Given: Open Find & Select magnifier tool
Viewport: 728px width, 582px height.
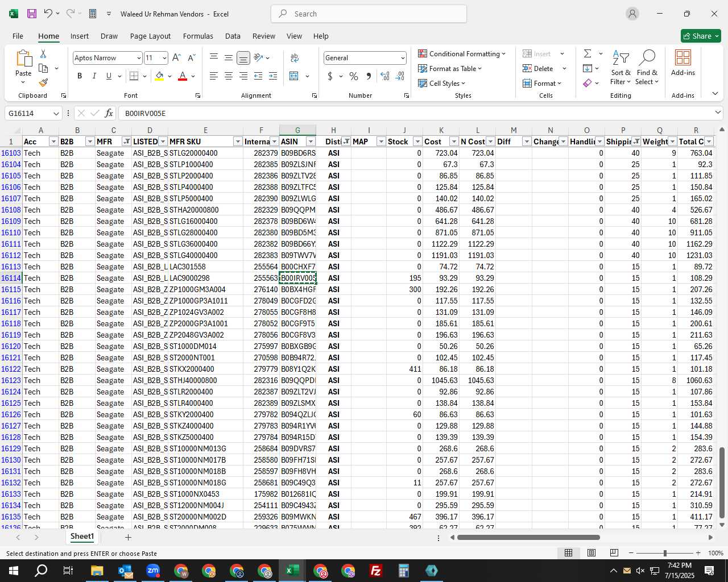Looking at the screenshot, I should (647, 68).
